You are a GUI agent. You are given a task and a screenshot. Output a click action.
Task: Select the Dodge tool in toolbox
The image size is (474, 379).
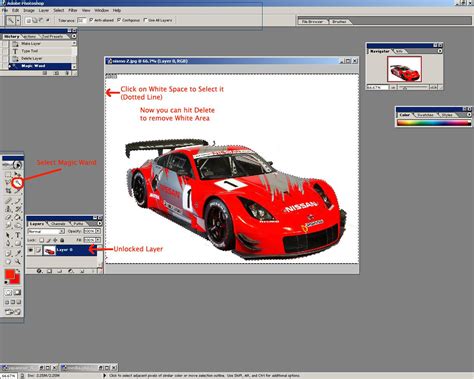click(18, 226)
